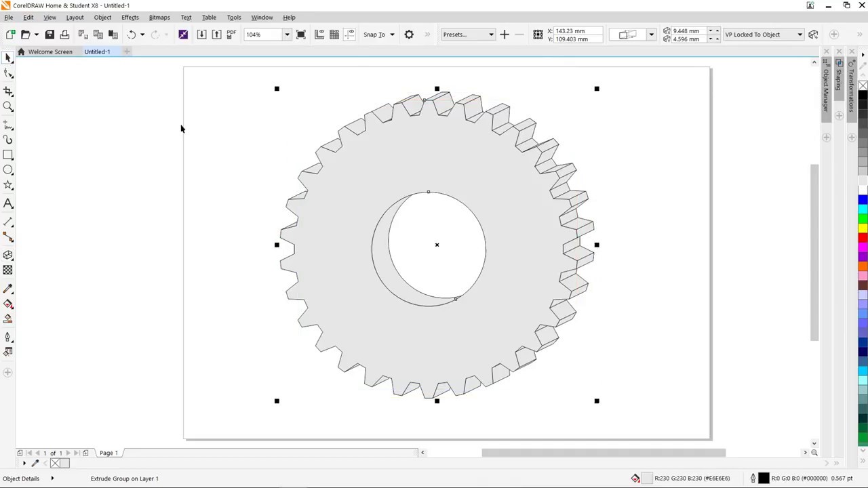This screenshot has height=488, width=868.
Task: Select the Parallel Dimension tool
Action: (x=8, y=222)
